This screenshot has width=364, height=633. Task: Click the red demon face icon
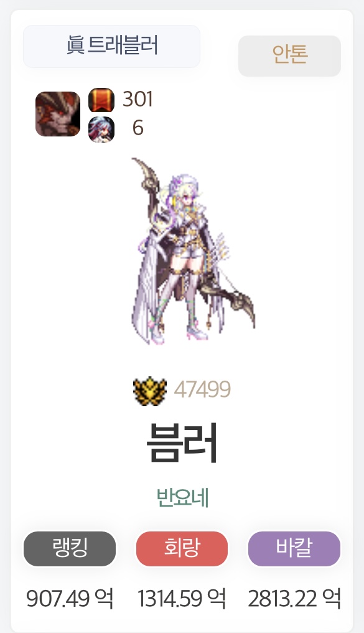(x=58, y=114)
